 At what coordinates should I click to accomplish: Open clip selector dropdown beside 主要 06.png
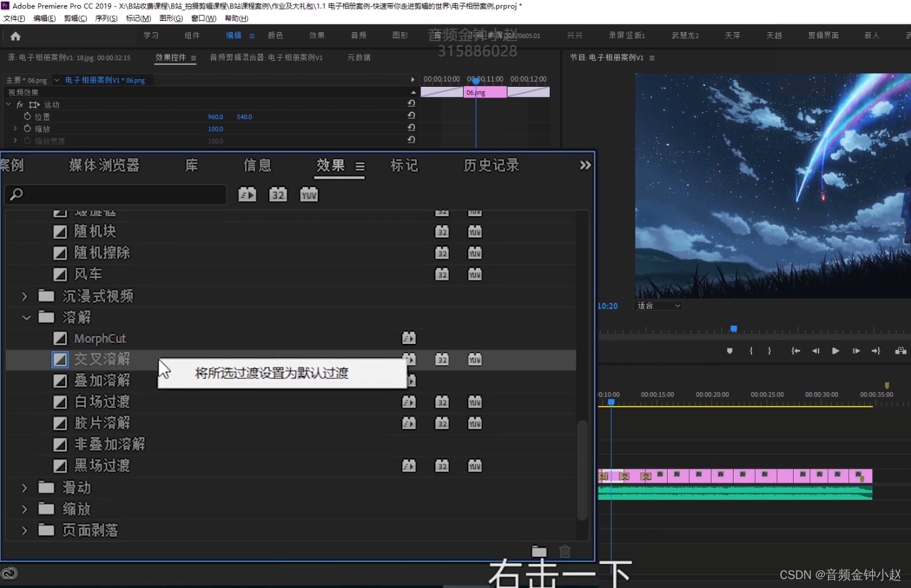tap(57, 80)
